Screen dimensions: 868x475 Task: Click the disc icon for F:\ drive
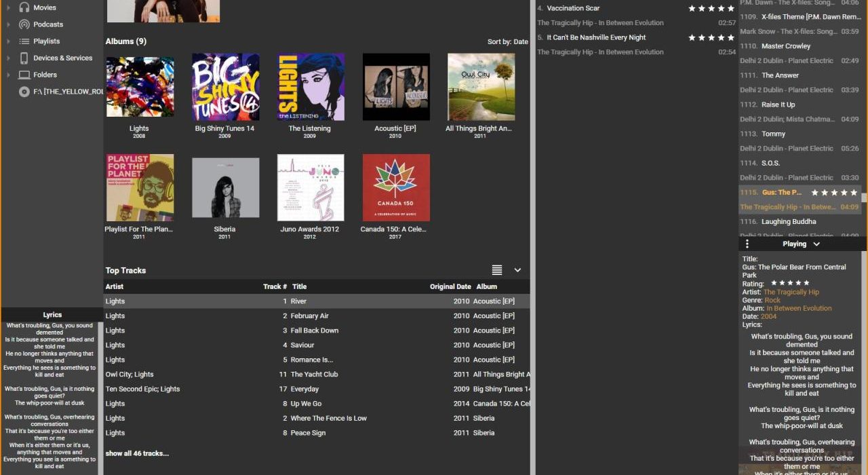tap(24, 92)
